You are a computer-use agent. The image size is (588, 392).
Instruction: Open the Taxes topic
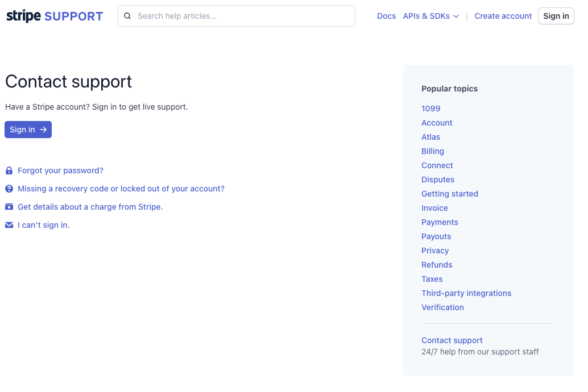coord(432,279)
